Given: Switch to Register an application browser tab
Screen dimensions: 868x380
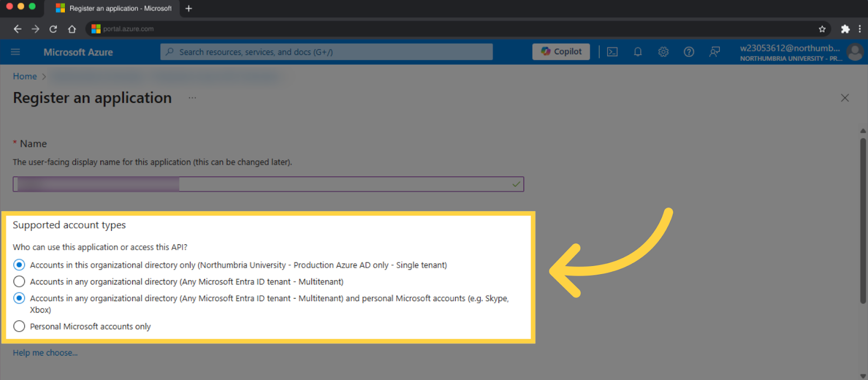Looking at the screenshot, I should click(x=114, y=8).
